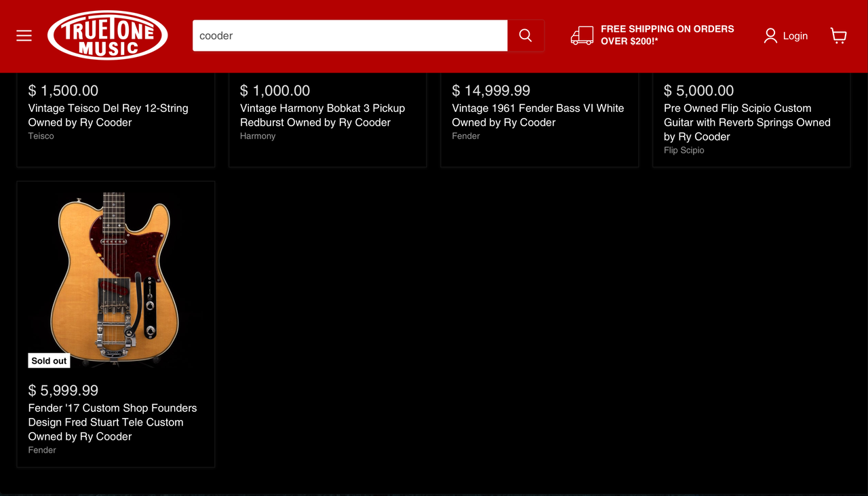Click the Teisco brand label
The image size is (868, 496).
[x=41, y=136]
